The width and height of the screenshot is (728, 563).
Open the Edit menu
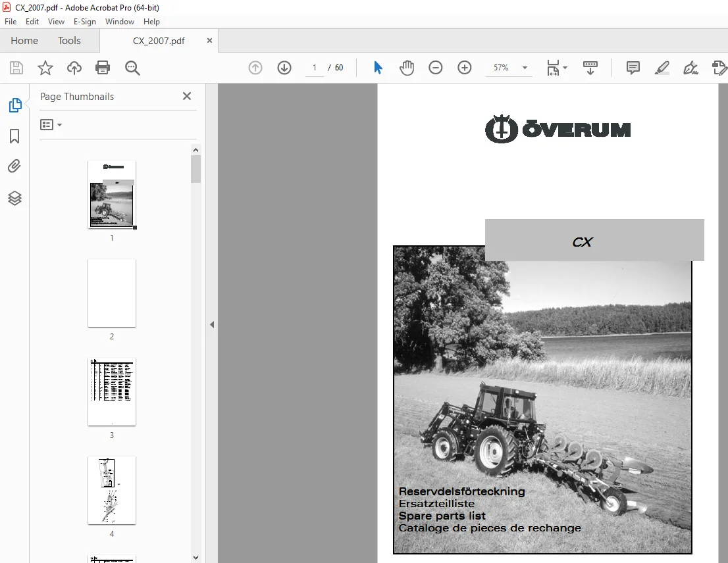[x=32, y=21]
